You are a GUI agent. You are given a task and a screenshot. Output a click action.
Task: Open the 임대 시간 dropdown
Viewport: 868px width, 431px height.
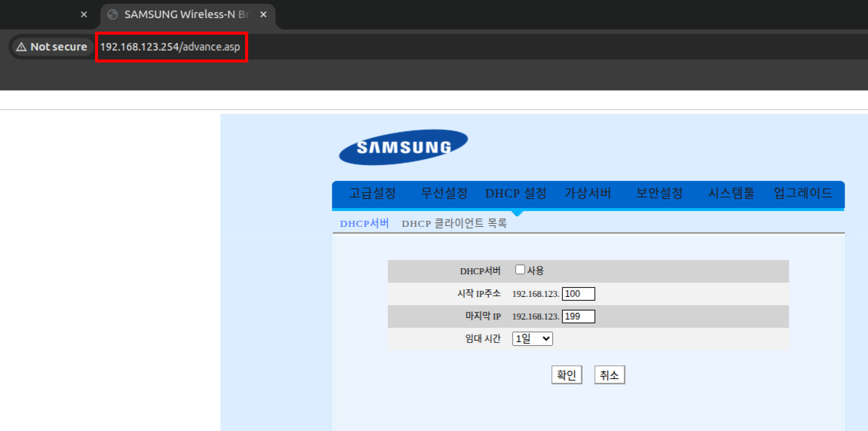(x=532, y=339)
